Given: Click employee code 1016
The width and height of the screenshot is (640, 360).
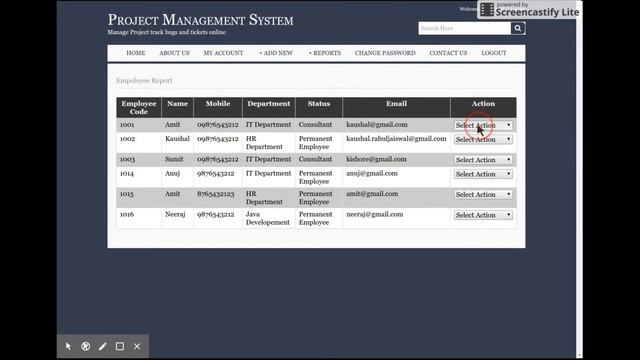Looking at the screenshot, I should tap(127, 214).
